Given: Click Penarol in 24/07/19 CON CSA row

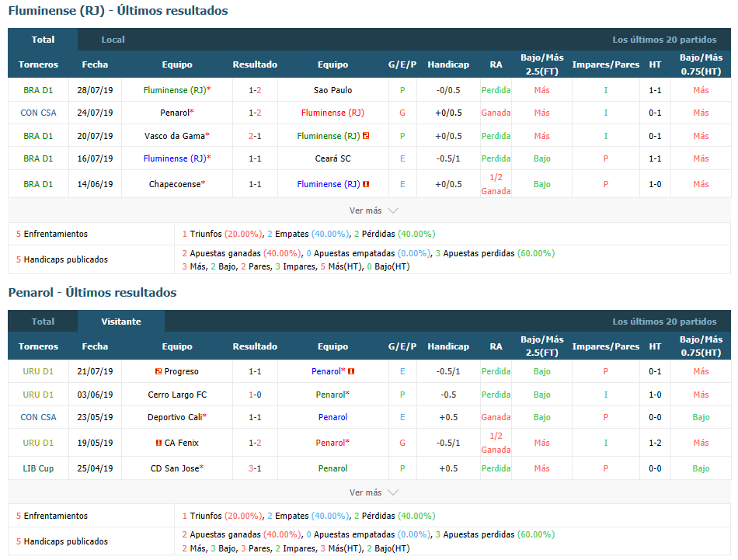Looking at the screenshot, I should [175, 113].
